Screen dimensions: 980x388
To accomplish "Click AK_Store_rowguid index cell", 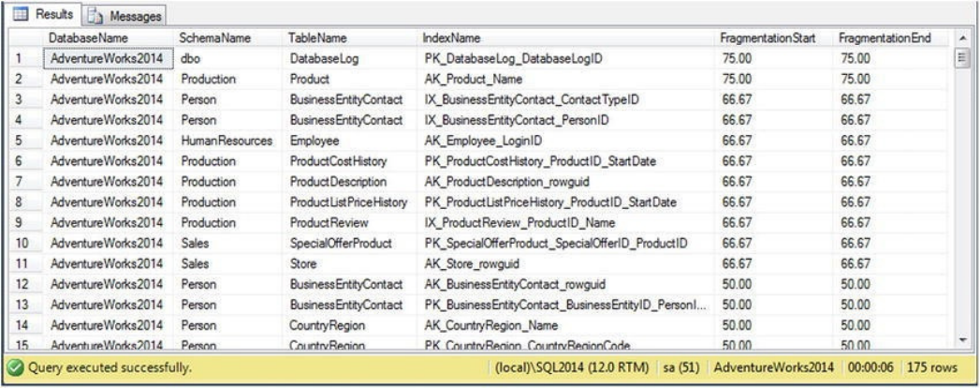I will [565, 264].
